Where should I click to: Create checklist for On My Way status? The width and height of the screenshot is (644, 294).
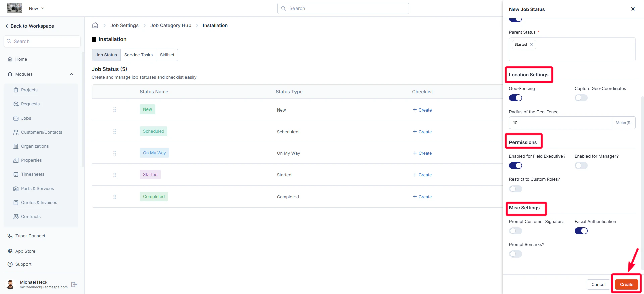(422, 153)
